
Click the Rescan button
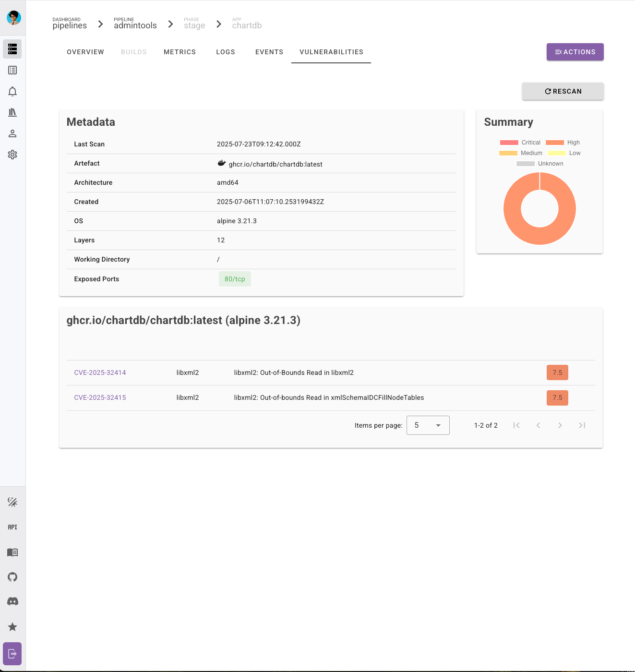tap(563, 91)
